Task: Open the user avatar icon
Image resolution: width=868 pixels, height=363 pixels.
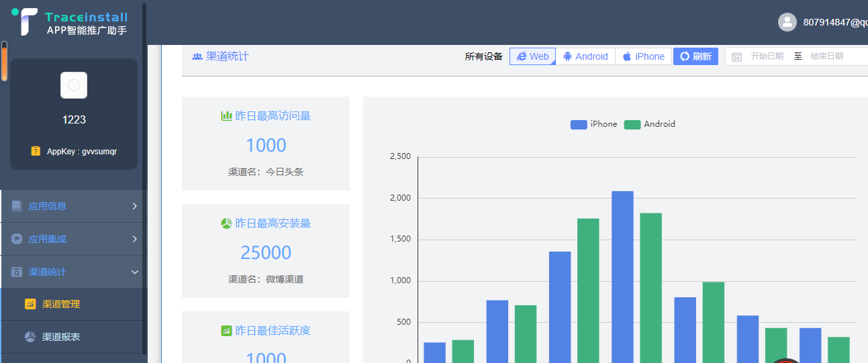Action: coord(787,22)
